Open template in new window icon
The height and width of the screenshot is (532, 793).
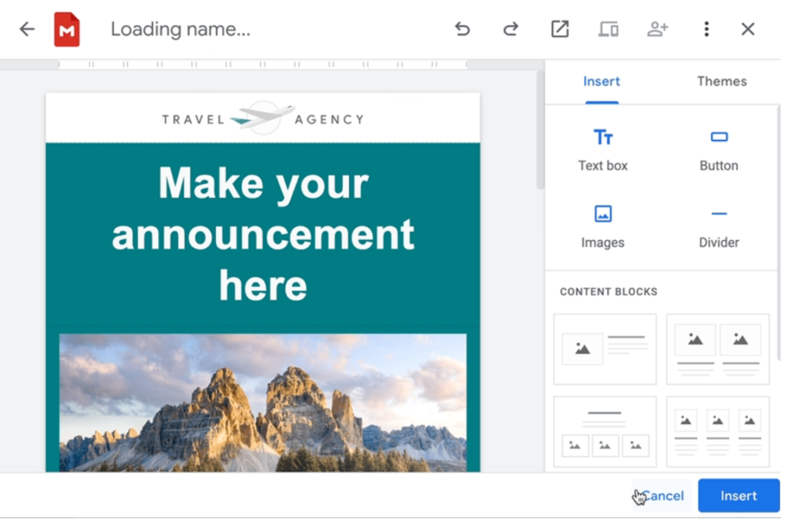560,29
